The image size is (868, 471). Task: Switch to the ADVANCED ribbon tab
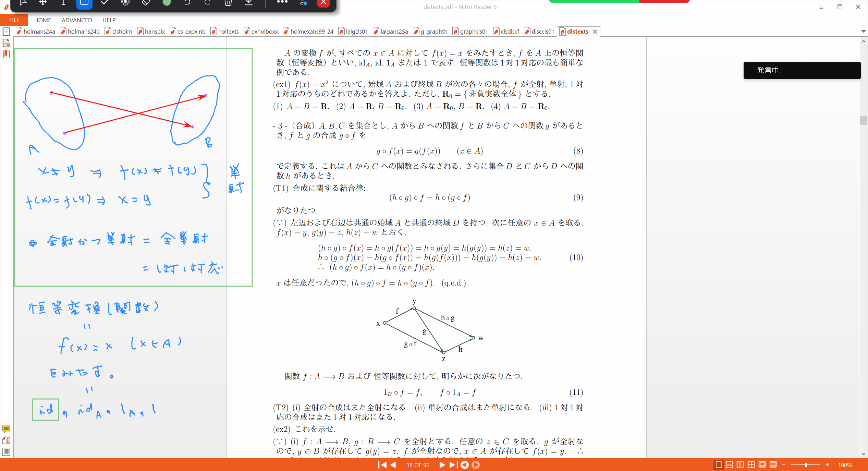(x=77, y=20)
